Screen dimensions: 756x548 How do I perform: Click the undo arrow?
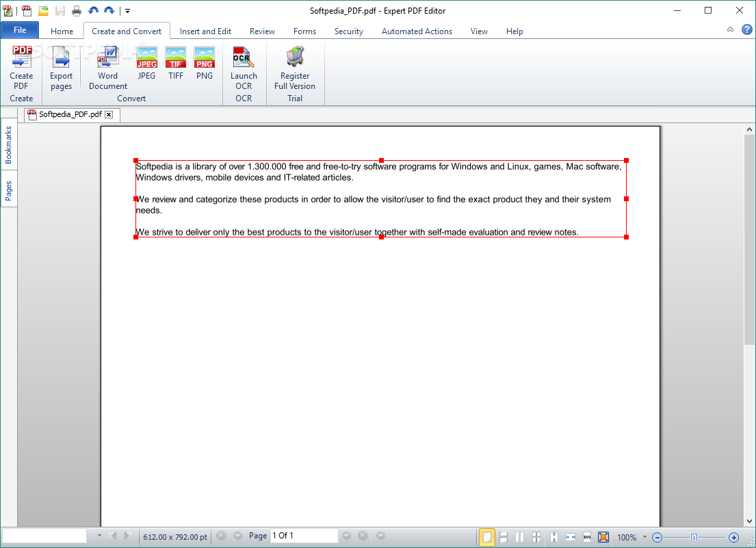(x=94, y=10)
